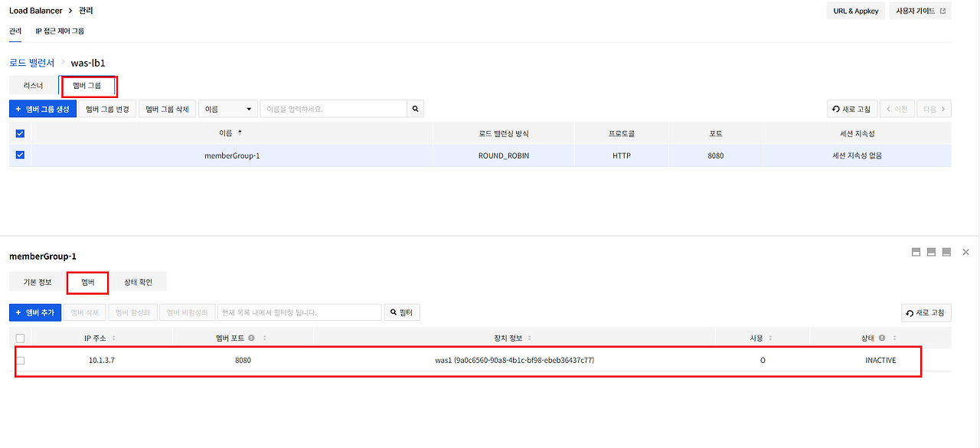Focus the member group name search field
The image size is (980, 448).
pos(333,110)
